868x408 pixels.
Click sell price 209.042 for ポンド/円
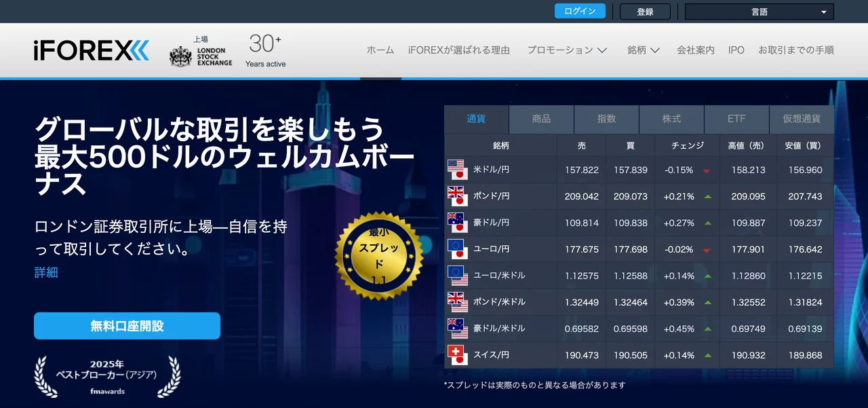coord(582,196)
